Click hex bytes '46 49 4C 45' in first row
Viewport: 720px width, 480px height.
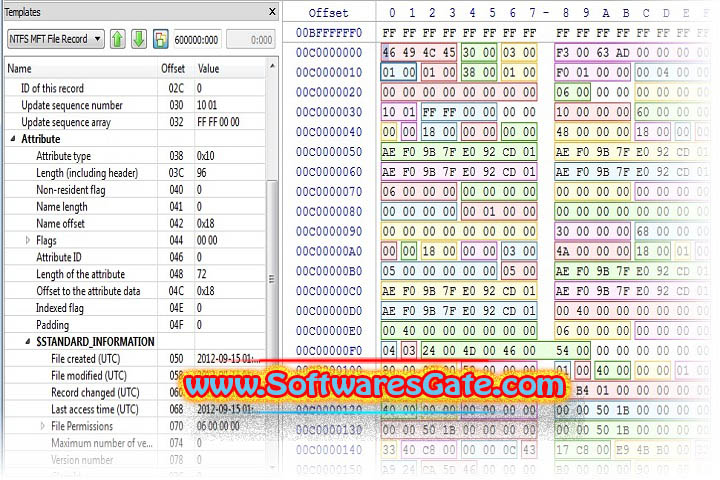(419, 52)
